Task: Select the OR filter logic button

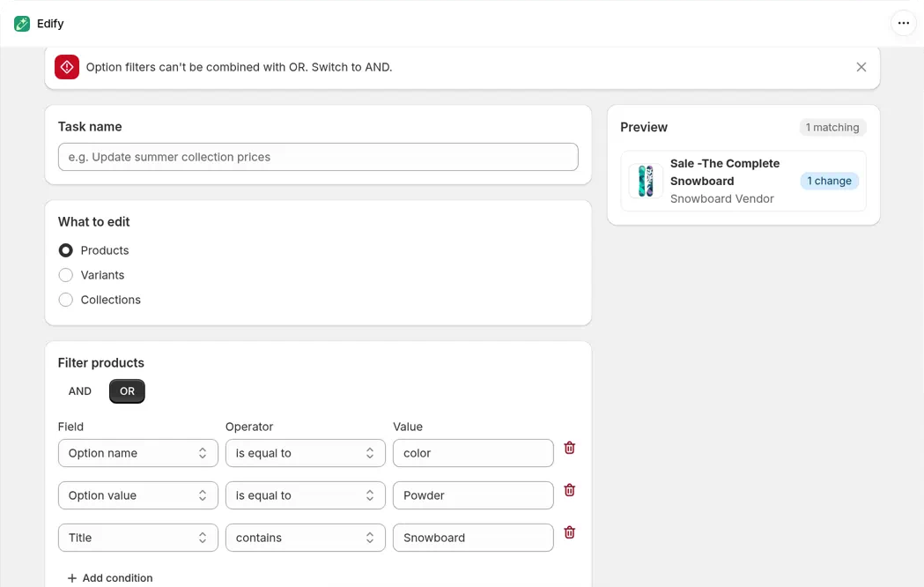Action: click(x=128, y=391)
